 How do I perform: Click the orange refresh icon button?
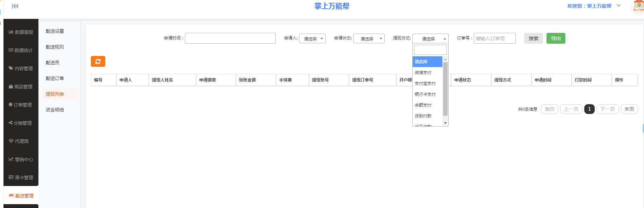[98, 62]
